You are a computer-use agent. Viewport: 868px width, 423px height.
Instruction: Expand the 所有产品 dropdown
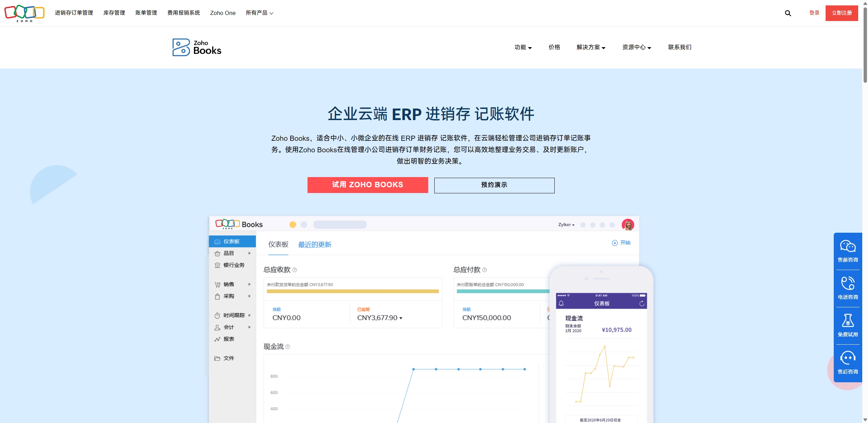(259, 13)
